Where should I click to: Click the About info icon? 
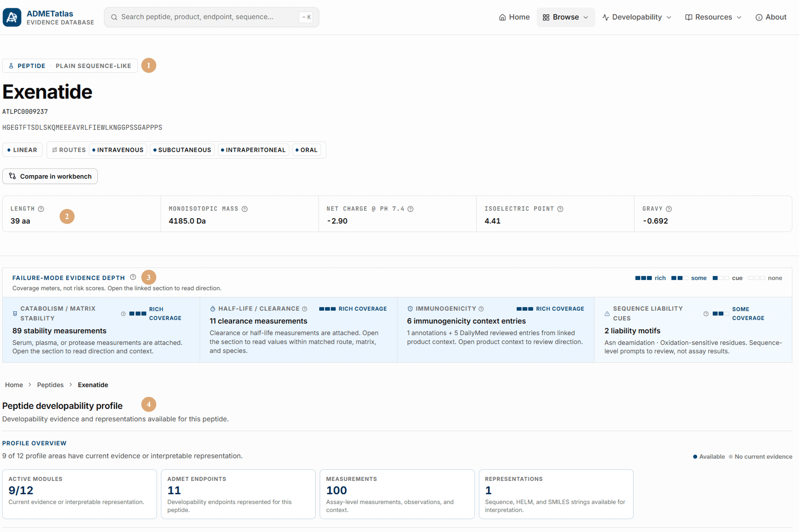click(x=759, y=17)
